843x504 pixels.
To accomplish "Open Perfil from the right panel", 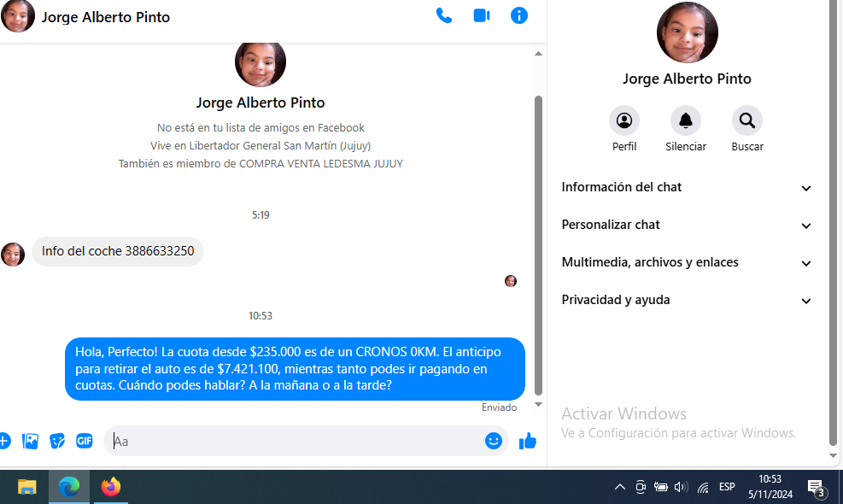I will point(624,120).
